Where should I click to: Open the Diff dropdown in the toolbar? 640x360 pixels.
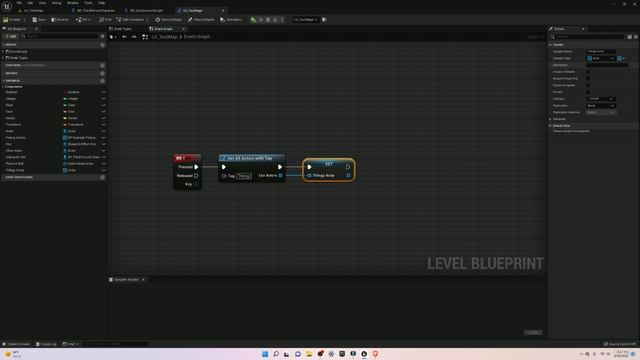pos(82,20)
